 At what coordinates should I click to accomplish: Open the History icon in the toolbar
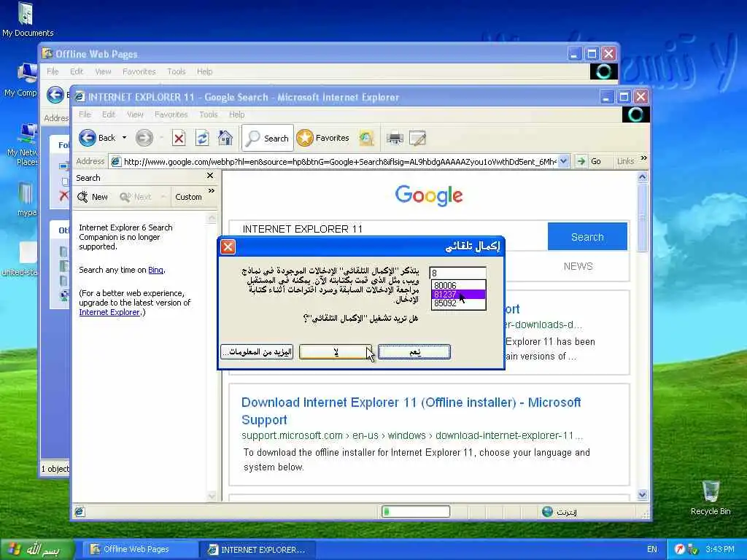pos(366,139)
